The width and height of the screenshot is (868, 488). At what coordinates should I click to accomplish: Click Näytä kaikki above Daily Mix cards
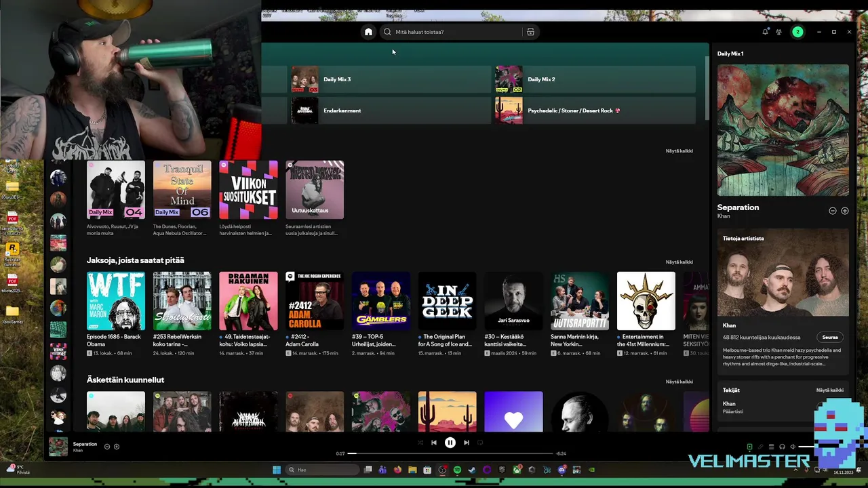pyautogui.click(x=679, y=151)
